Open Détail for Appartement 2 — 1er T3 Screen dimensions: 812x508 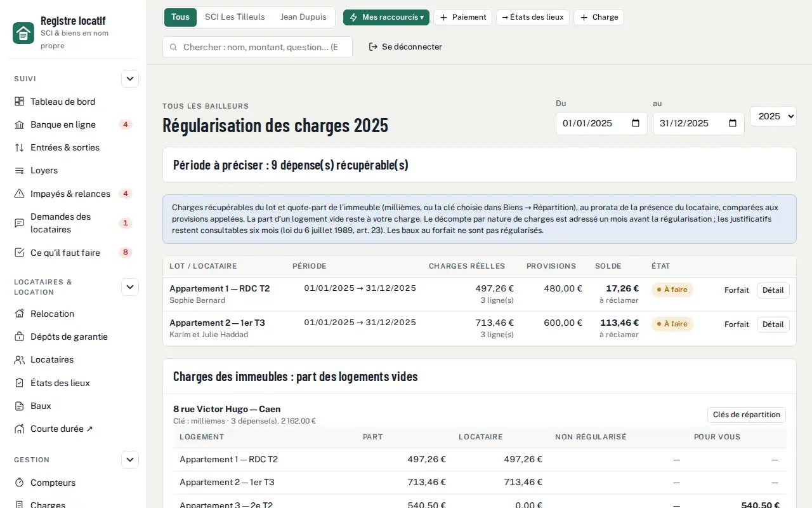pos(773,324)
